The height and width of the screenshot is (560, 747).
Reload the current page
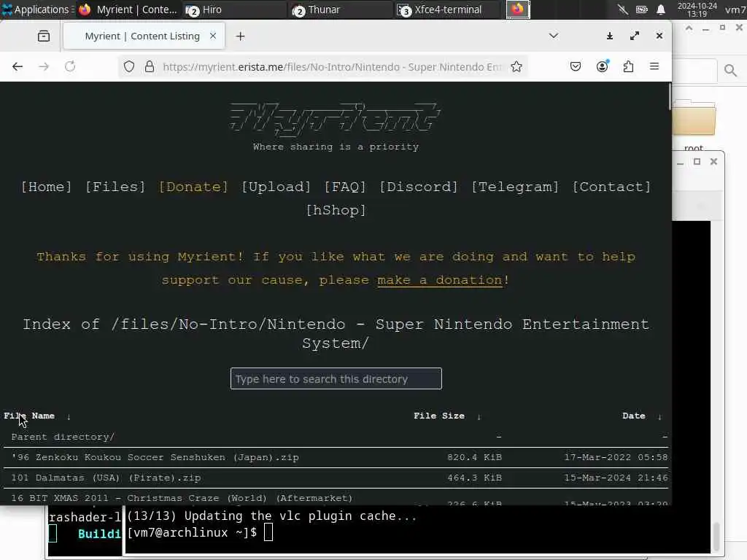(x=70, y=66)
